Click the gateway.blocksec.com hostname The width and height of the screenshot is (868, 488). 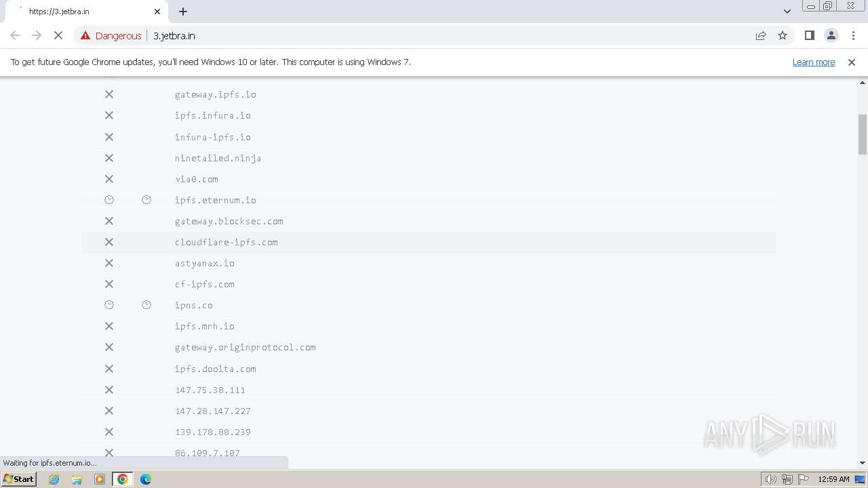[x=229, y=221]
